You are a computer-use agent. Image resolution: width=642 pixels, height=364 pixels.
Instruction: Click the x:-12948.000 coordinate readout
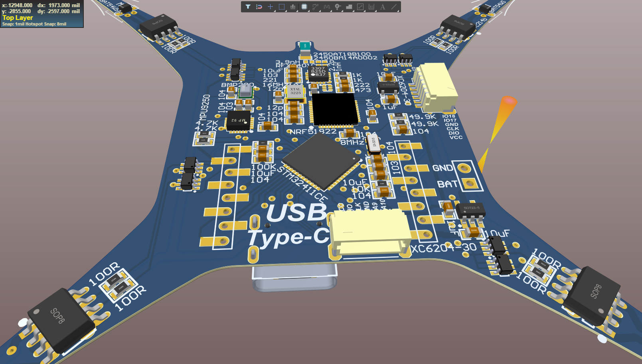[17, 5]
